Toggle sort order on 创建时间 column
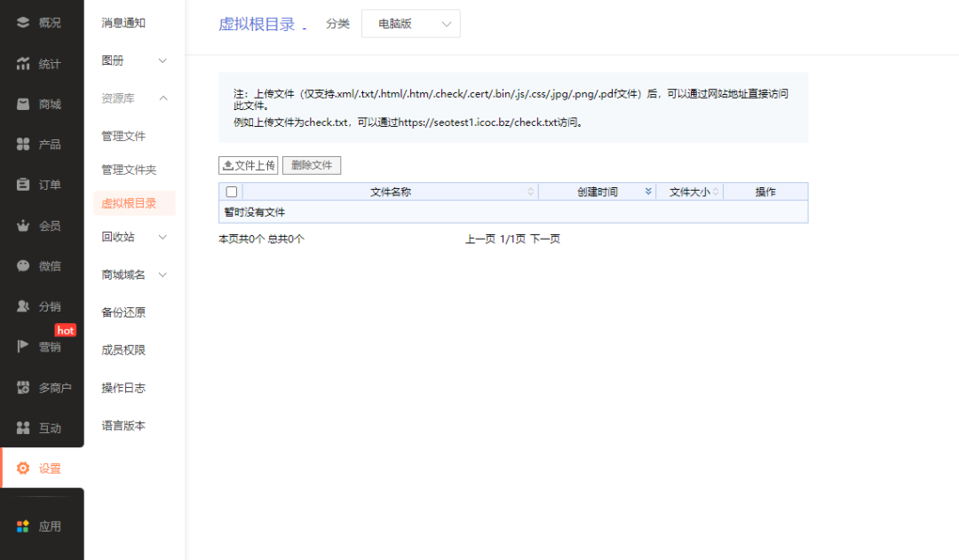Screen dimensions: 959x560 647,191
